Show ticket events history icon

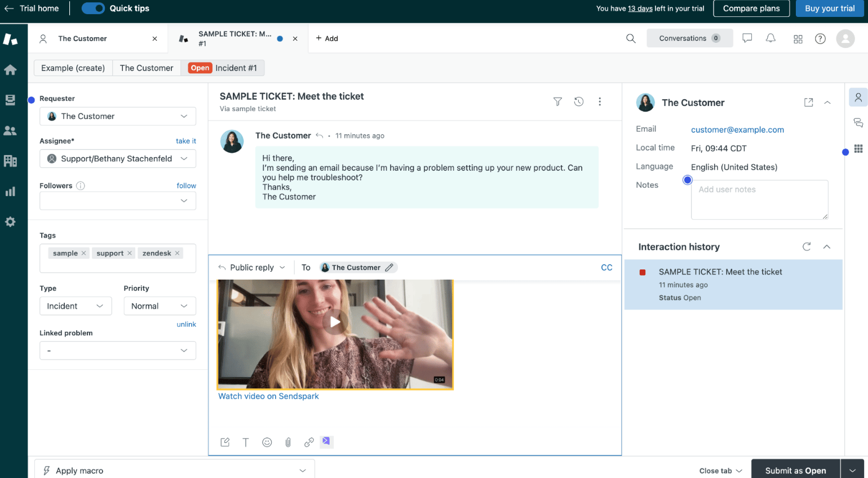(x=579, y=101)
